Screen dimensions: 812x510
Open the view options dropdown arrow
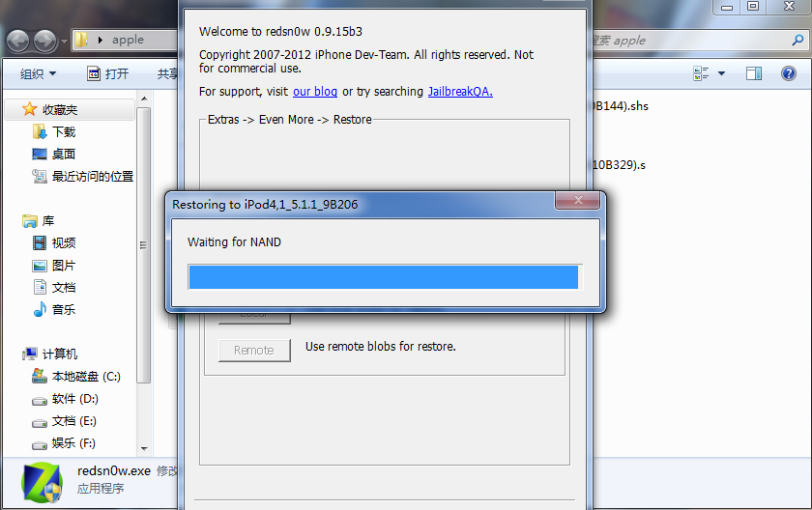coord(721,73)
